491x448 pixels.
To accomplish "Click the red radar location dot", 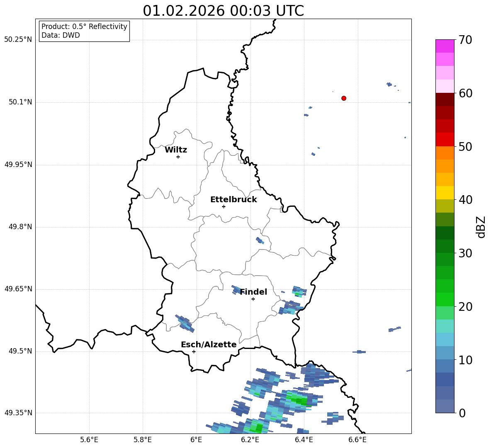I will click(x=344, y=98).
